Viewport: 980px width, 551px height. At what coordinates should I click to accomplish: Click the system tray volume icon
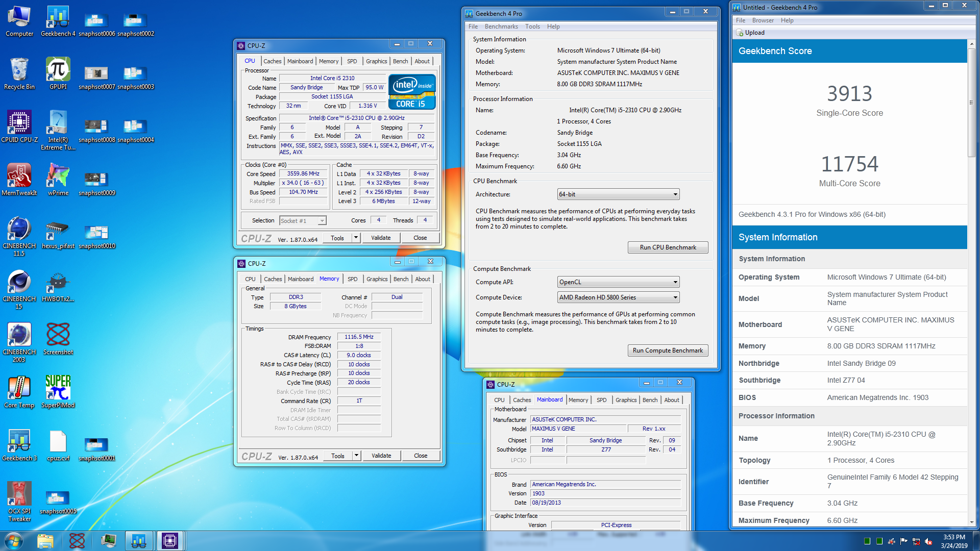[x=928, y=541]
